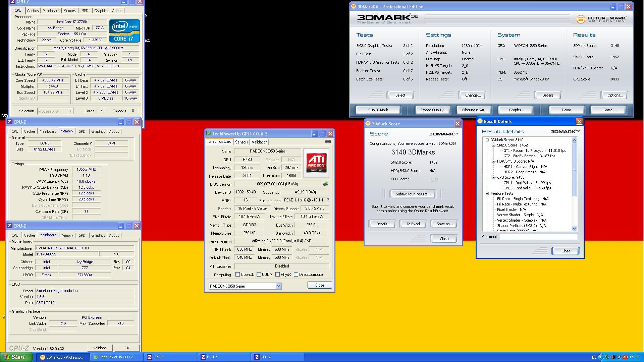Click the 3DMark Score window title icon

tap(368, 124)
